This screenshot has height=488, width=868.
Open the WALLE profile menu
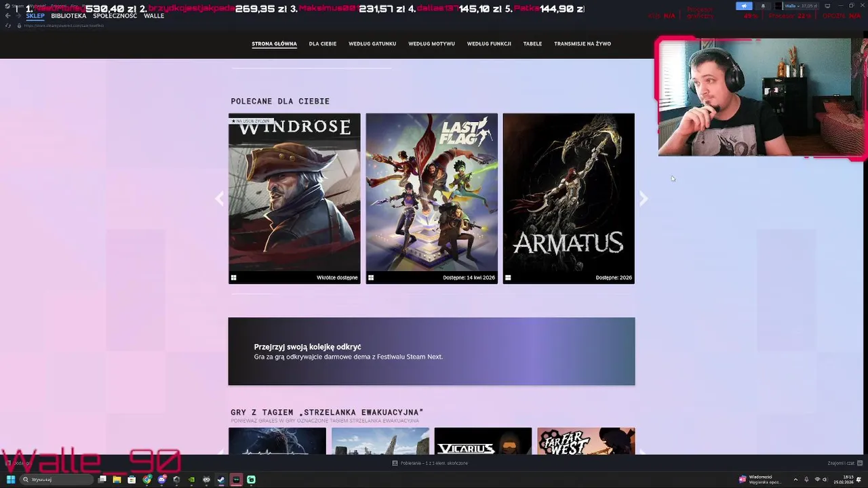click(154, 16)
